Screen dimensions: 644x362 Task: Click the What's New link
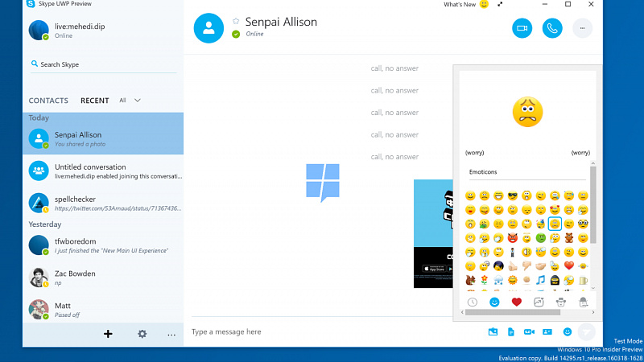[x=460, y=5]
